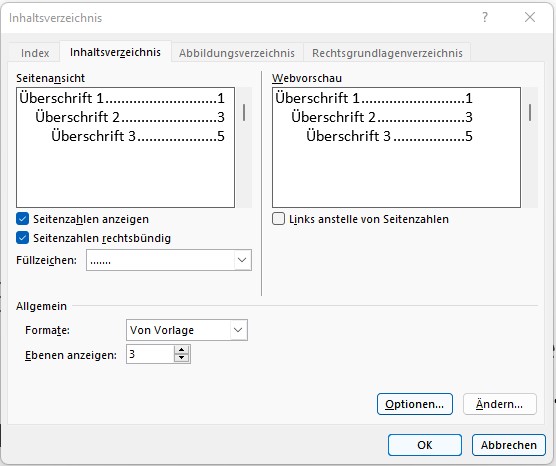Image resolution: width=556 pixels, height=466 pixels.
Task: Open the Rechtsgrundlagenverzeichnis tab
Action: (x=387, y=53)
